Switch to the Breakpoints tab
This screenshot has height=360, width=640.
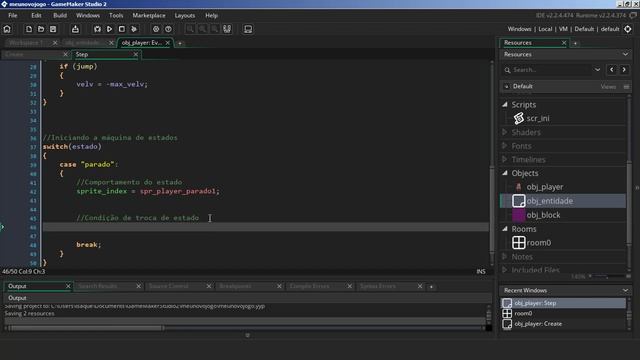(236, 286)
